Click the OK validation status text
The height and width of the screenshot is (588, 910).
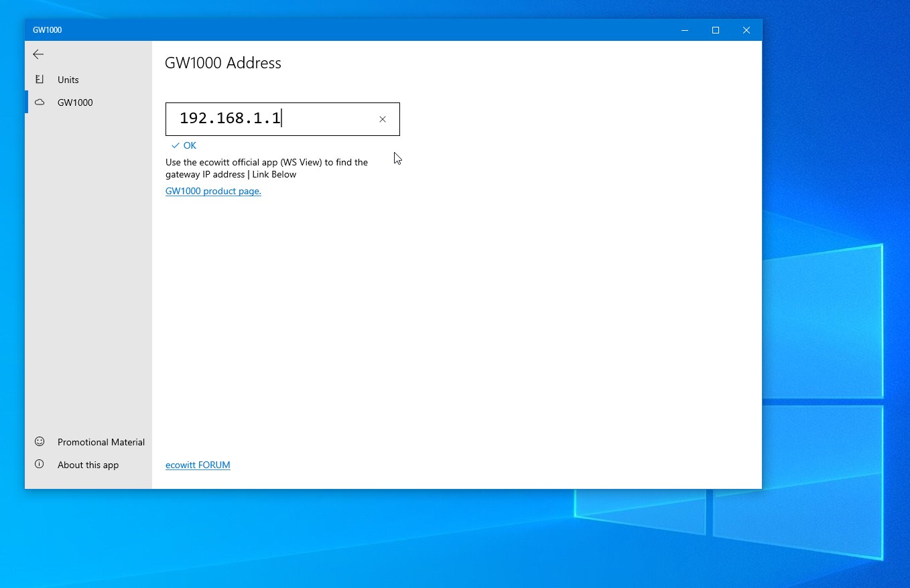pyautogui.click(x=190, y=145)
